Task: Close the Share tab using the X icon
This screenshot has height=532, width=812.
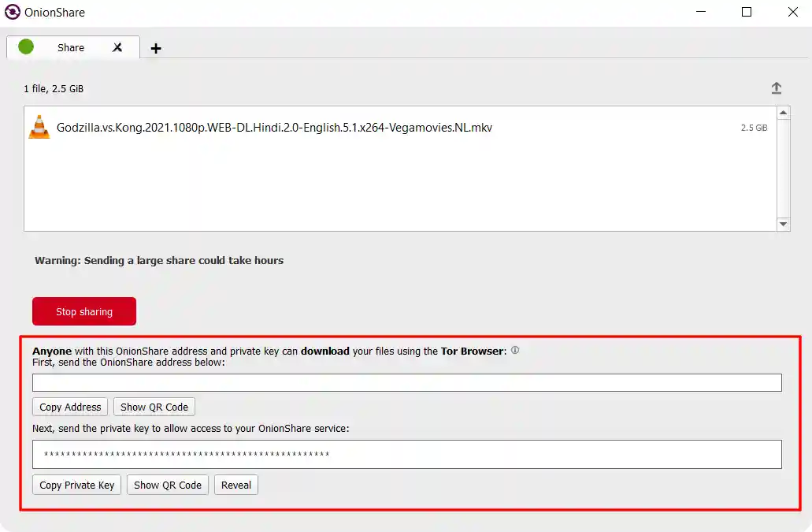Action: [117, 47]
